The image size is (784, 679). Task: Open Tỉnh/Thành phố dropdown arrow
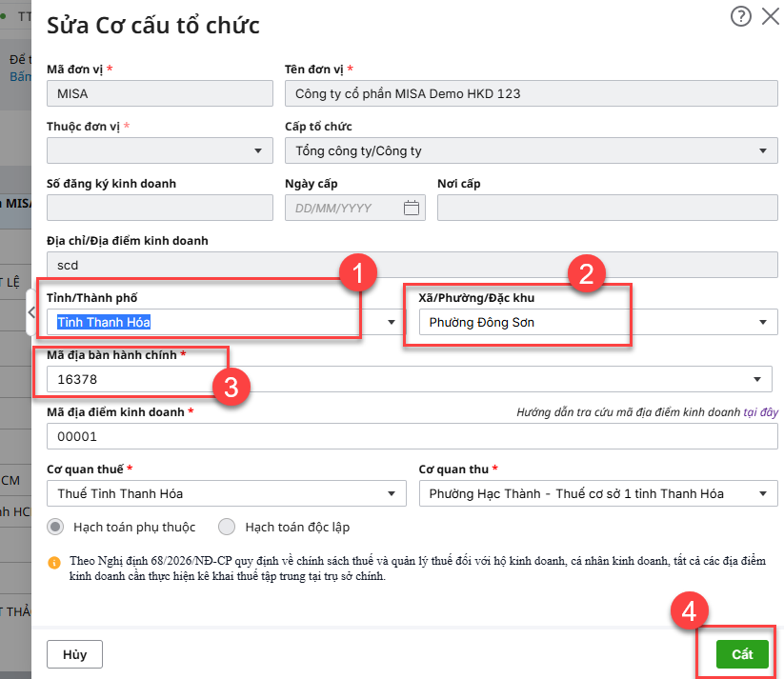tap(391, 323)
